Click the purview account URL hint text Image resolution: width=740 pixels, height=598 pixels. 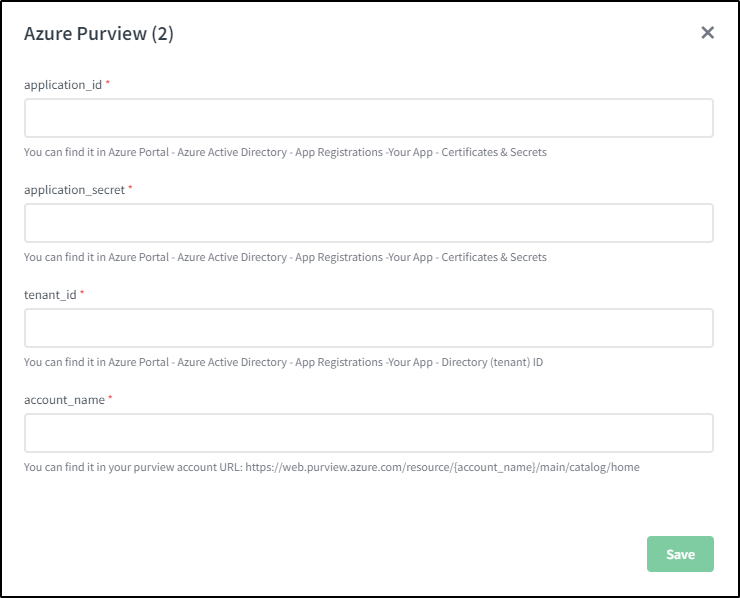click(332, 467)
